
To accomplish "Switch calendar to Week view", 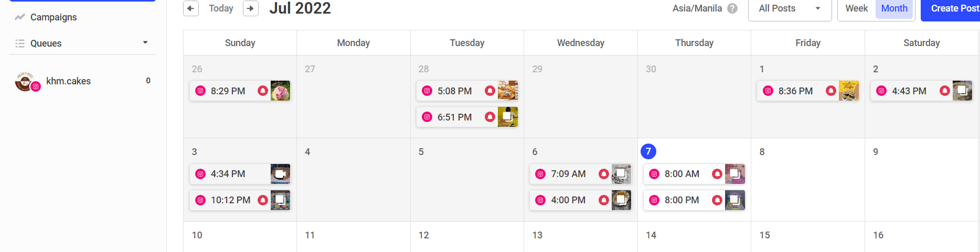I will click(x=856, y=8).
